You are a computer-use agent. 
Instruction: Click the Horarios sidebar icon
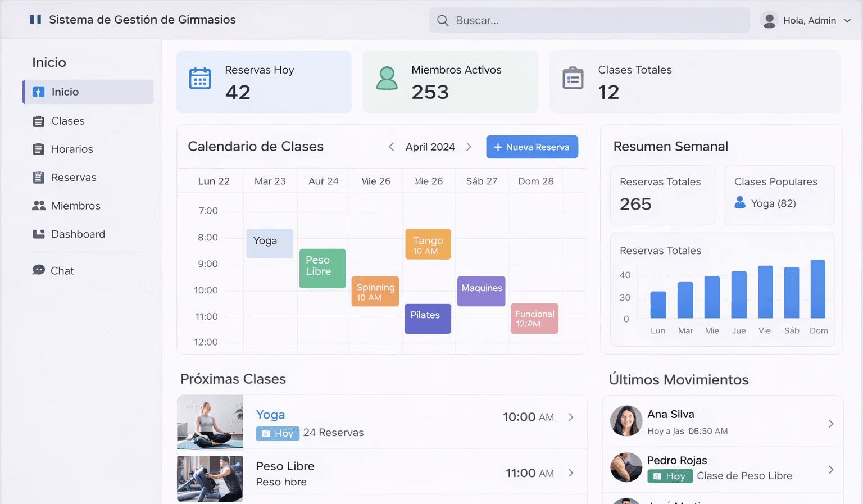pyautogui.click(x=38, y=149)
